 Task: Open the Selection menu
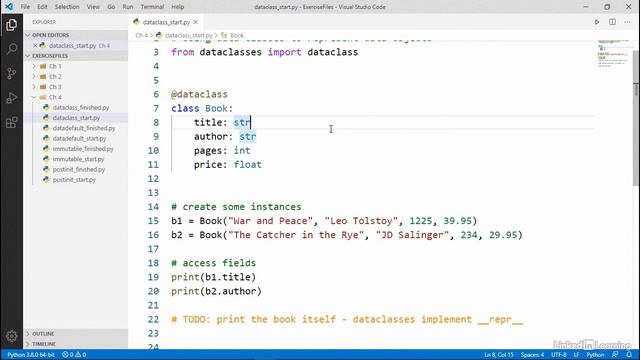[x=67, y=7]
